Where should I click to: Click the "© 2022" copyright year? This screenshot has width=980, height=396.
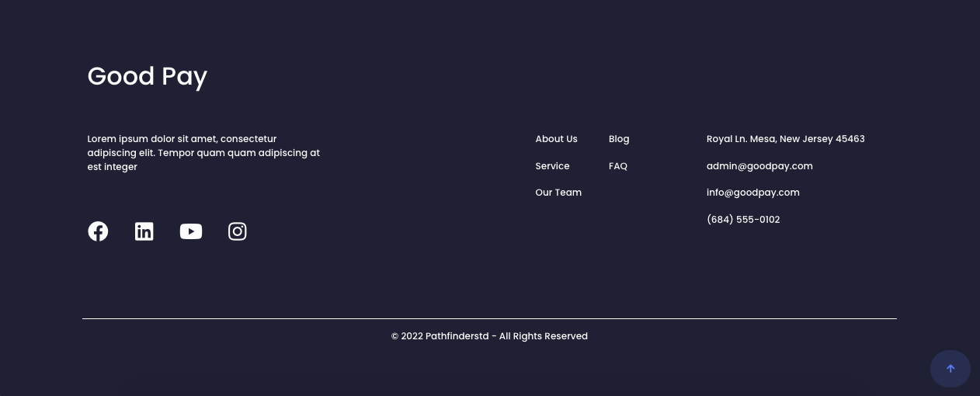coord(408,336)
